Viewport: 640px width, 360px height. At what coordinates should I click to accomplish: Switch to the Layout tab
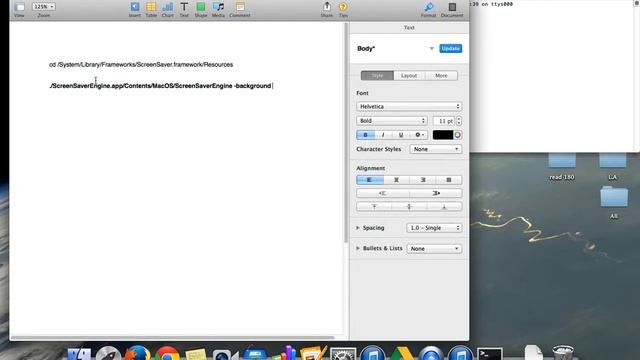pyautogui.click(x=409, y=76)
